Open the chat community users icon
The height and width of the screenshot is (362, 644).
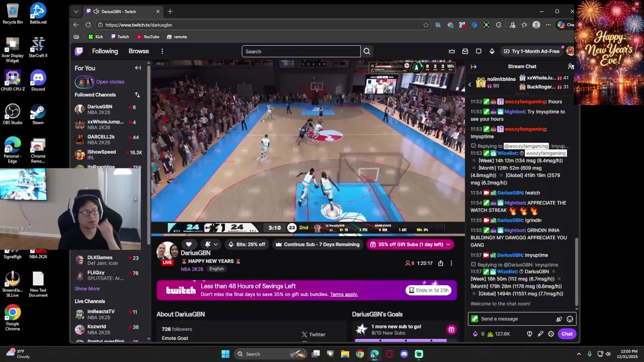(x=571, y=66)
